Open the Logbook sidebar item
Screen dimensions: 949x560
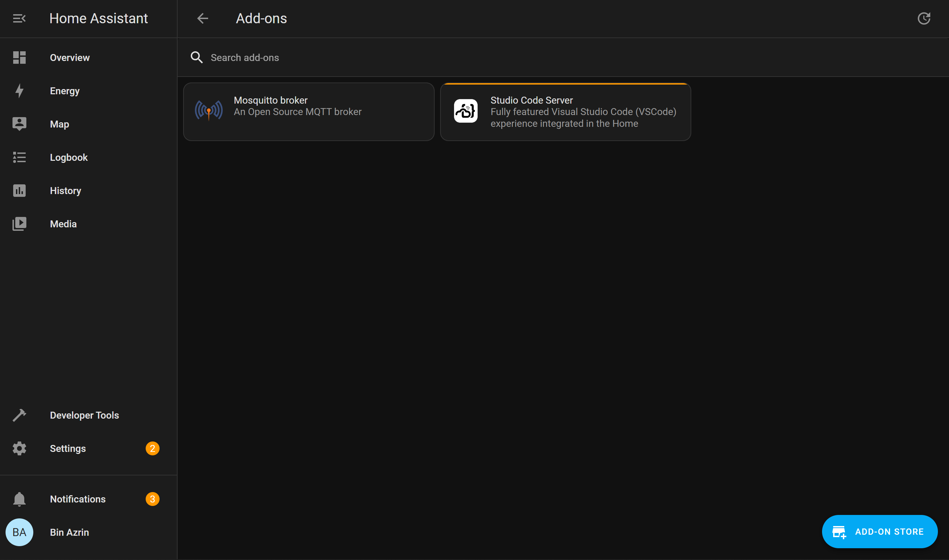(69, 157)
